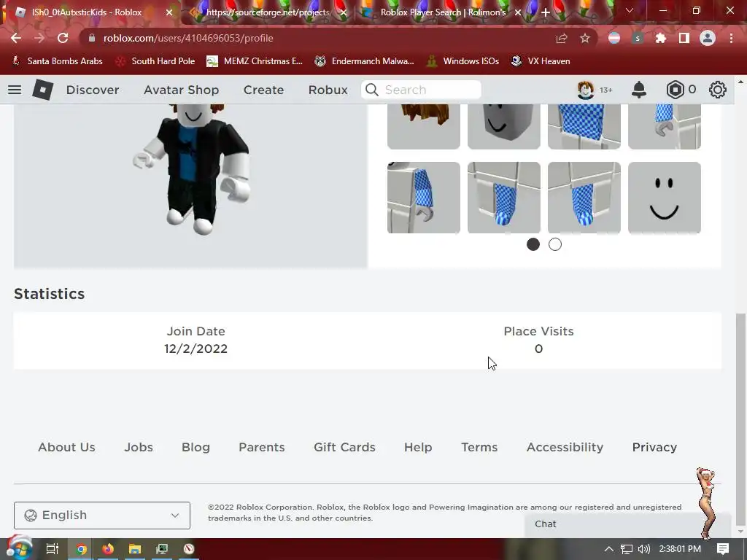The height and width of the screenshot is (560, 747).
Task: Reload the page with refresh button
Action: point(63,38)
